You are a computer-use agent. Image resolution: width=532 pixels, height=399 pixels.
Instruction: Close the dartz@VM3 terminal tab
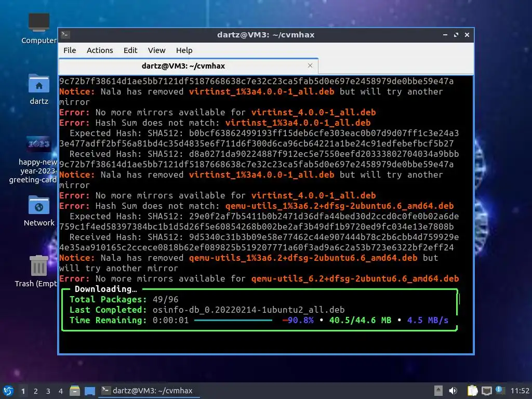pyautogui.click(x=310, y=65)
